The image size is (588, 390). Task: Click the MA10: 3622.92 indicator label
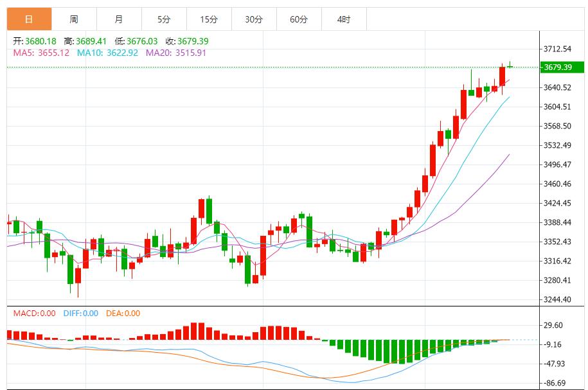coord(107,53)
